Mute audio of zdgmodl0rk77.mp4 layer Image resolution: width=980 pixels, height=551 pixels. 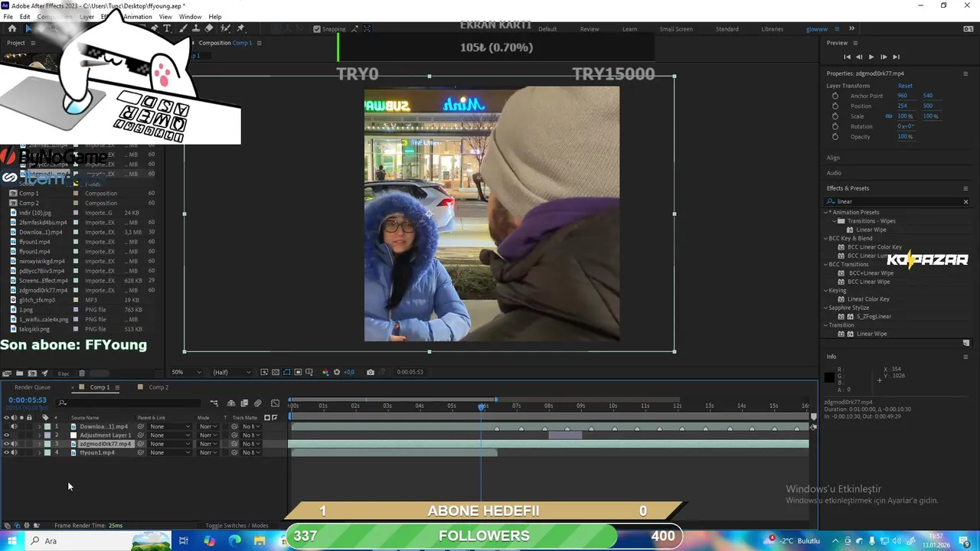(x=14, y=444)
